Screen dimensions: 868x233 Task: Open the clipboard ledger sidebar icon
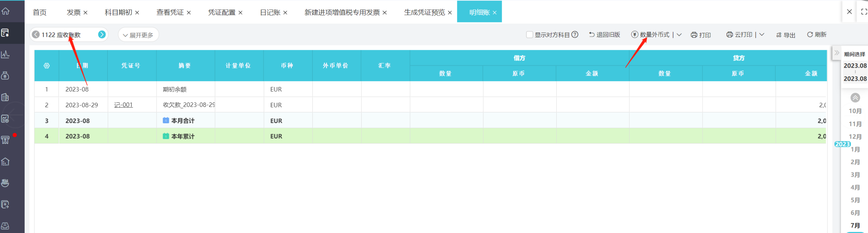point(5,97)
